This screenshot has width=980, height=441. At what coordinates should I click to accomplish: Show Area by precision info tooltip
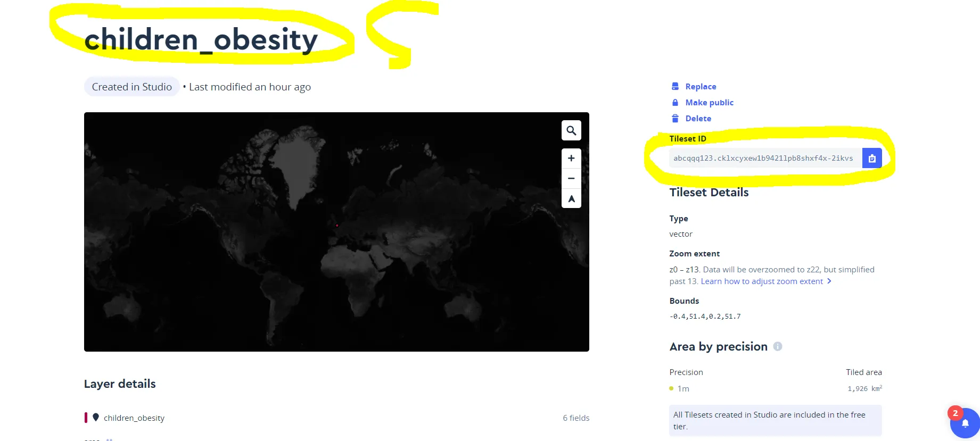tap(778, 346)
